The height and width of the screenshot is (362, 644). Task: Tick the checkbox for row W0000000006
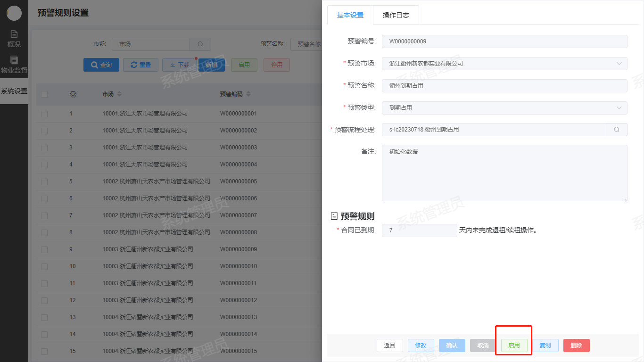[44, 198]
